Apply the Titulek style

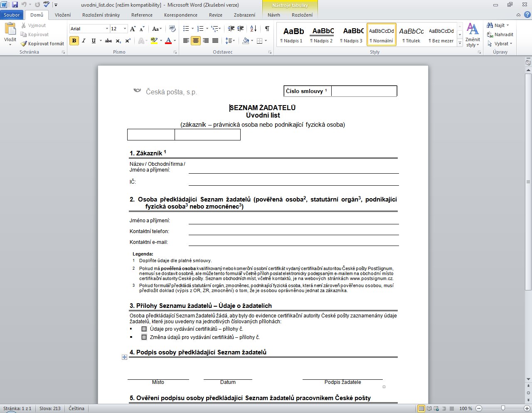coord(411,34)
